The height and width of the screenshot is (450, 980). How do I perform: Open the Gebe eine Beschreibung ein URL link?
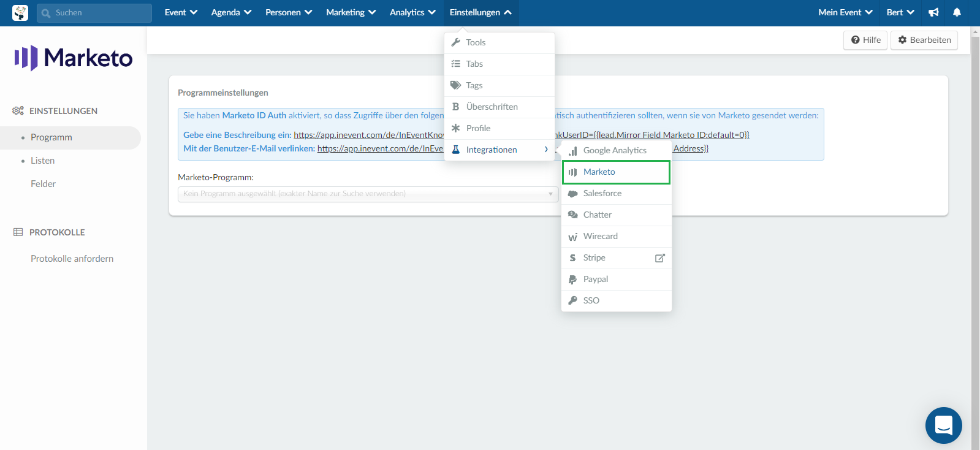pos(368,135)
